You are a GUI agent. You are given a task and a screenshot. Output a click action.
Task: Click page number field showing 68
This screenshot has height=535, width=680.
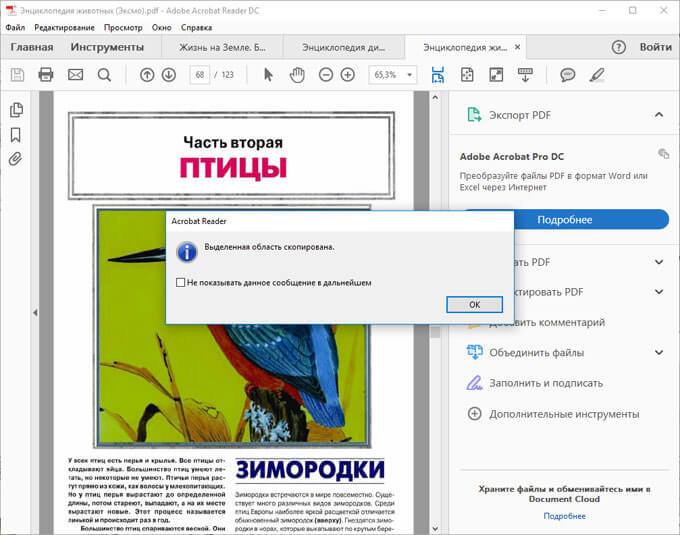point(199,75)
